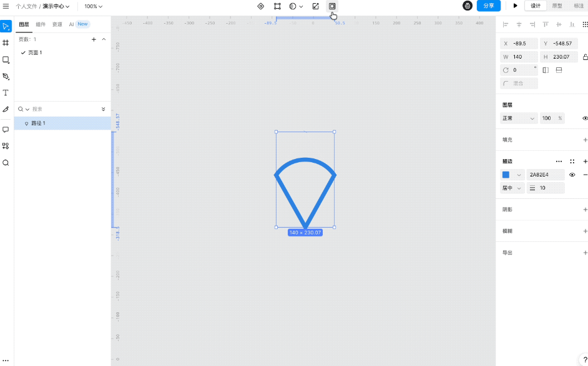The height and width of the screenshot is (366, 588).
Task: Click the blue stroke color swatch
Action: click(x=506, y=175)
